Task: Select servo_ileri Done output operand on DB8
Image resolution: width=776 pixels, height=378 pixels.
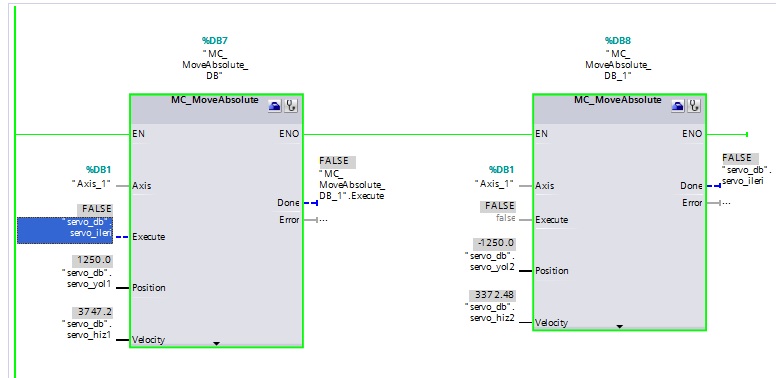Action: coord(747,175)
